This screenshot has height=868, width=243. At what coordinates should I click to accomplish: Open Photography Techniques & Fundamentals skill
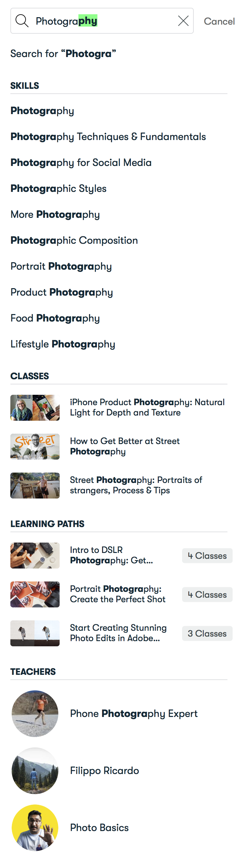[x=108, y=136]
